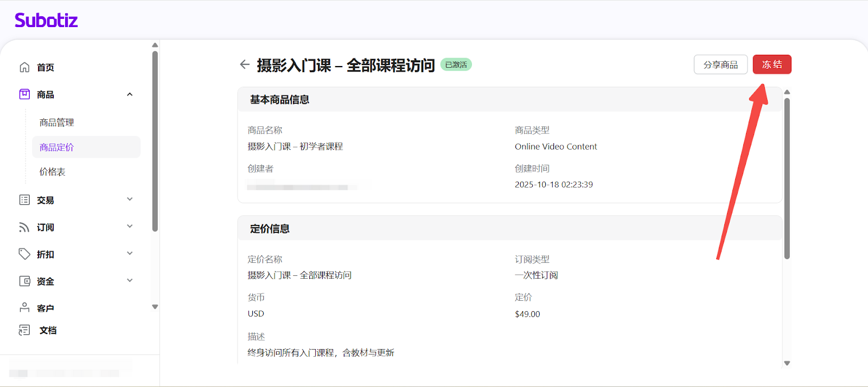Click the 客户 person icon
Viewport: 868px width, 387px height.
pos(24,308)
